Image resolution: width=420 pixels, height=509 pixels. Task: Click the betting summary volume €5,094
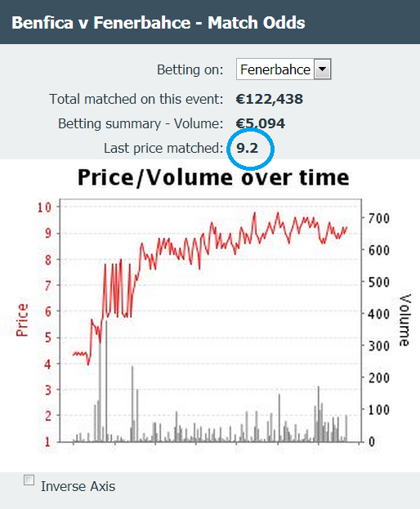261,123
